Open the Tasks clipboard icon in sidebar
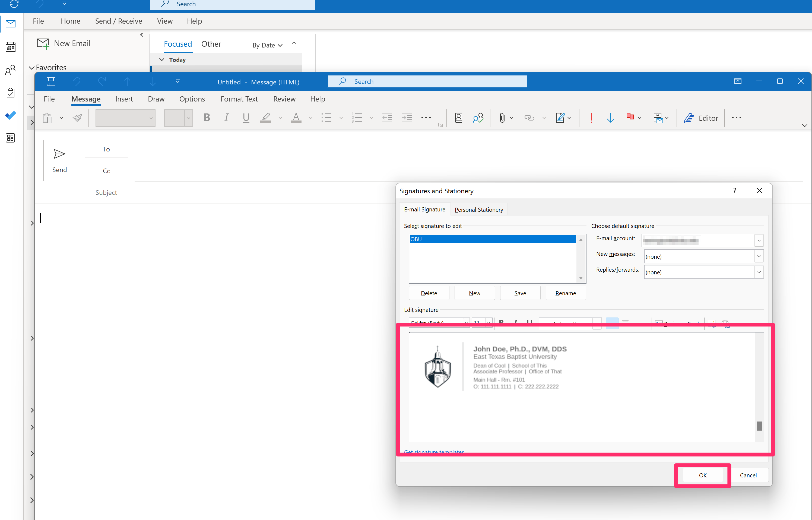 [x=11, y=93]
